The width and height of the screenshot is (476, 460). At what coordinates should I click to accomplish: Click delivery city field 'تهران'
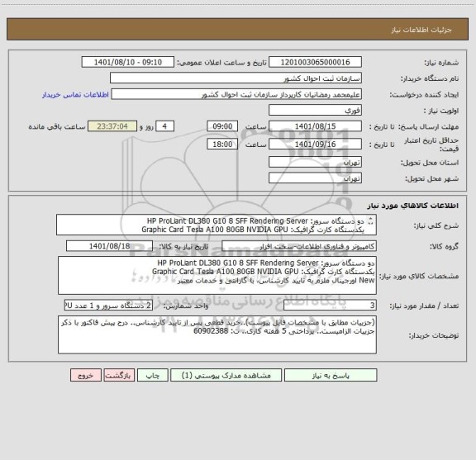coord(315,178)
